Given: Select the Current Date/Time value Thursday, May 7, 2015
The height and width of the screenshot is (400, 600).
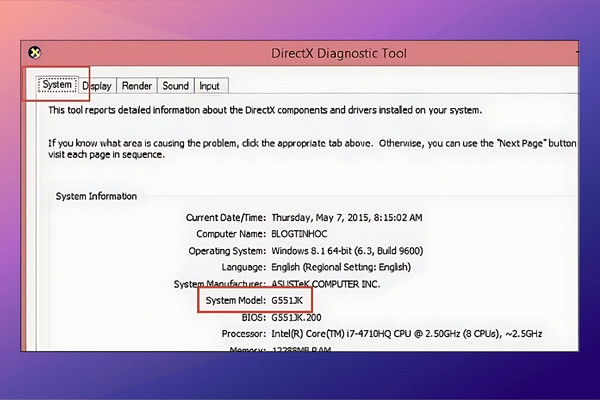Looking at the screenshot, I should (347, 218).
